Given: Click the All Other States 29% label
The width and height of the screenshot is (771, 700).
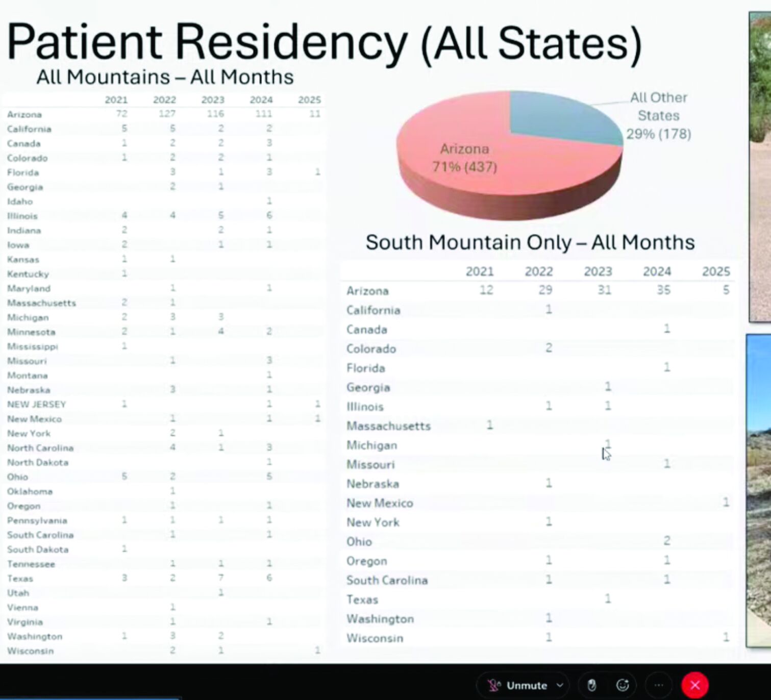Looking at the screenshot, I should click(x=658, y=116).
